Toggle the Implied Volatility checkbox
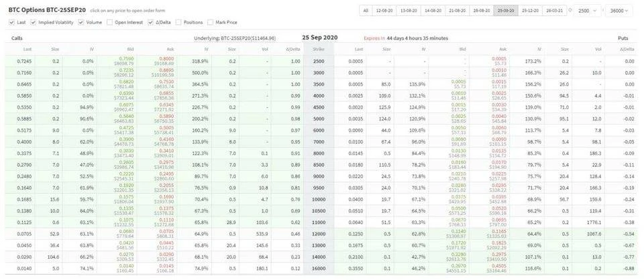This screenshot has height=280, width=644. pos(35,22)
